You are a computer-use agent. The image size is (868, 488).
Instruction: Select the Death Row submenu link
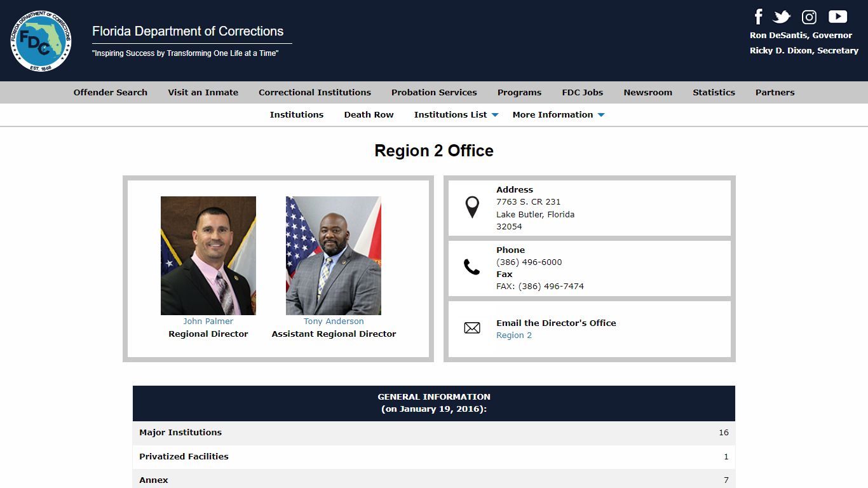tap(369, 114)
